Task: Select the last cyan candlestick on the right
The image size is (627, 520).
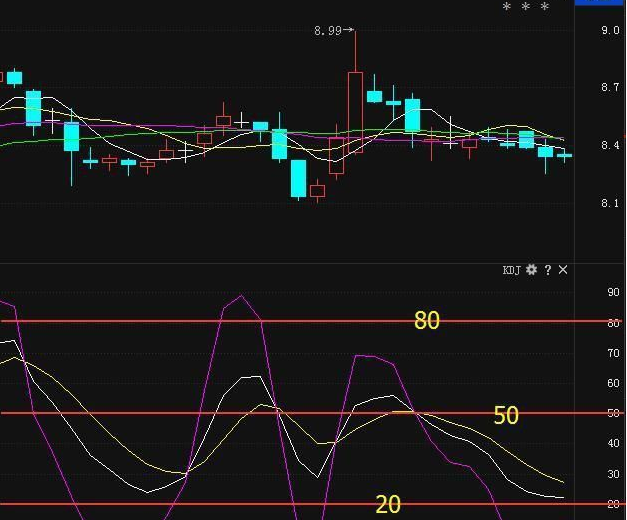Action: pos(565,156)
